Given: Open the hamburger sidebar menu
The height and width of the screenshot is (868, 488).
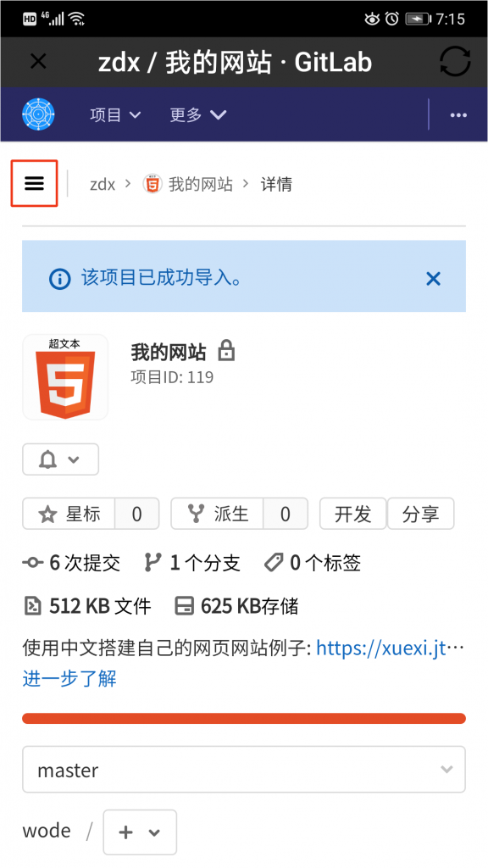Looking at the screenshot, I should tap(34, 183).
